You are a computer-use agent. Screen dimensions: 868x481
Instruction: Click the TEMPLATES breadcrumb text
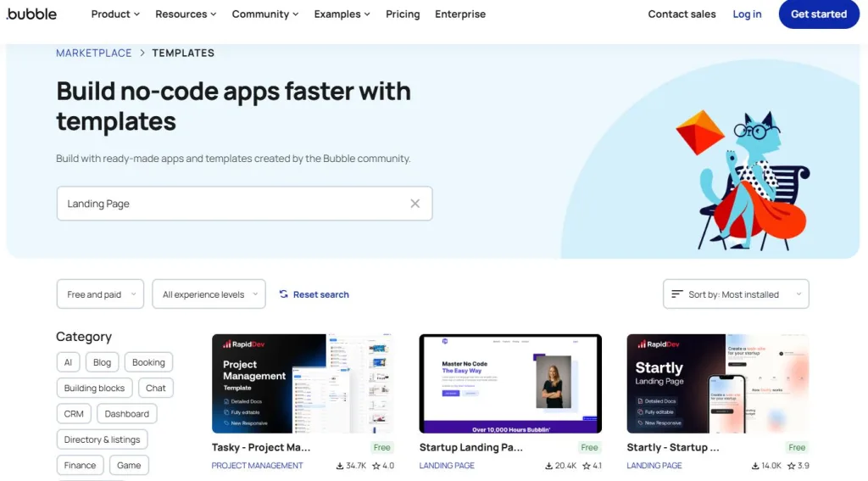pyautogui.click(x=183, y=53)
